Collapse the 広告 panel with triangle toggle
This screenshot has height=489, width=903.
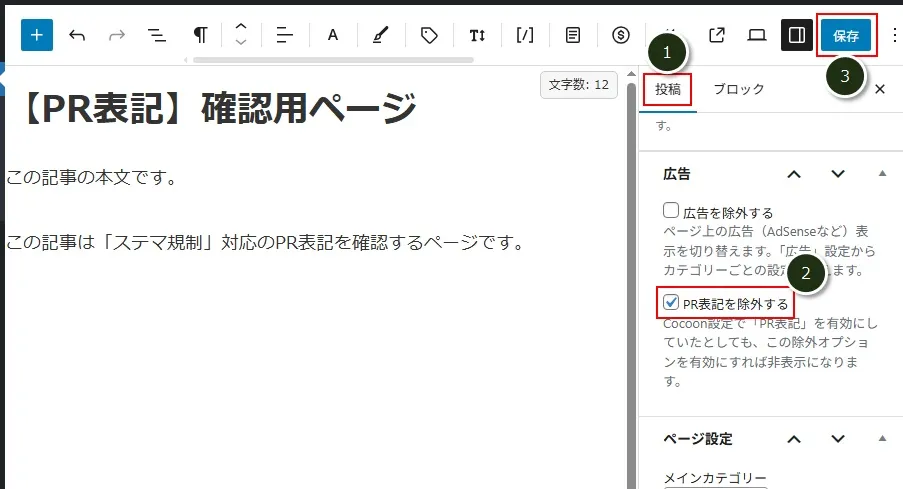click(882, 174)
